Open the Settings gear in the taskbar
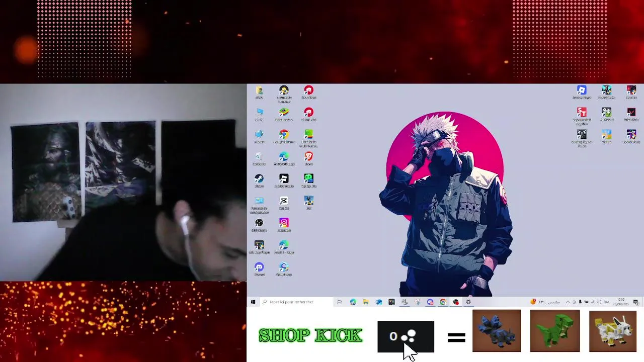Viewport: 644px width, 362px height. coord(468,302)
